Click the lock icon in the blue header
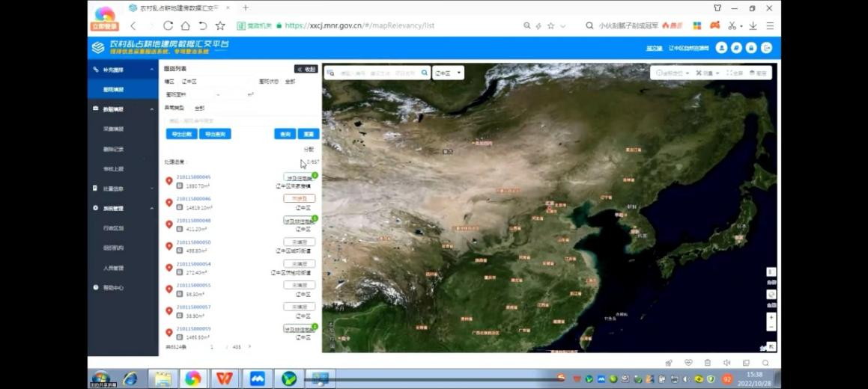This screenshot has width=868, height=389. (x=751, y=48)
